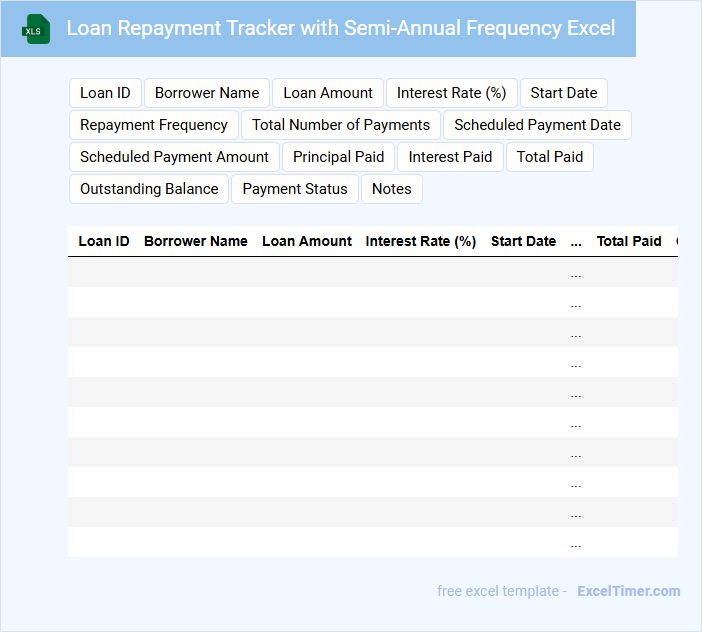Click the green XLS file icon
Image resolution: width=702 pixels, height=632 pixels.
click(37, 29)
